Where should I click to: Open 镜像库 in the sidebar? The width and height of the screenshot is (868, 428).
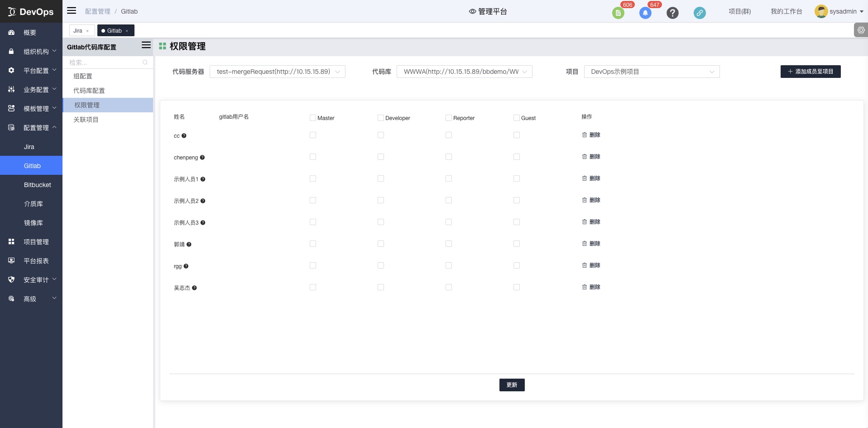[31, 223]
